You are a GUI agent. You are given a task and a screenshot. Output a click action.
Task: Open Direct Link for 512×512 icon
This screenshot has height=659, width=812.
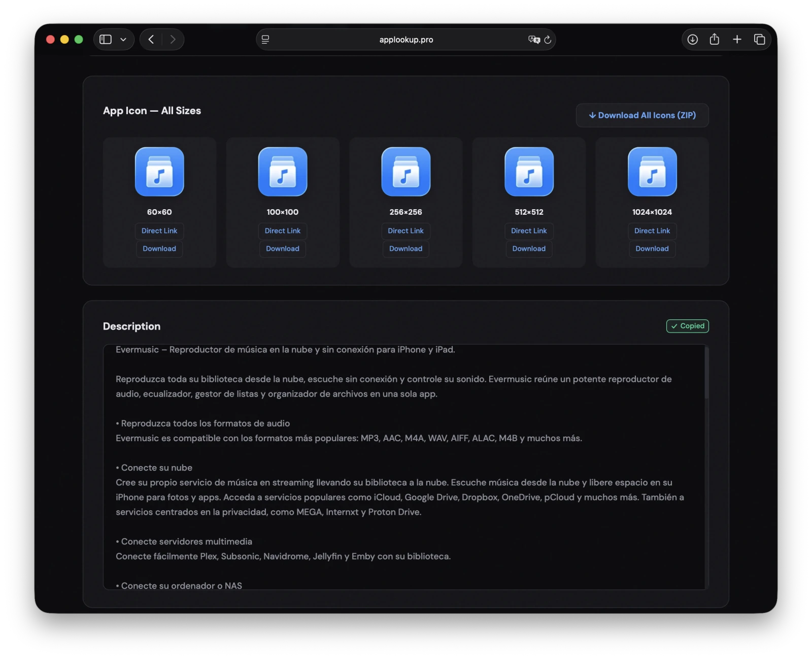529,231
